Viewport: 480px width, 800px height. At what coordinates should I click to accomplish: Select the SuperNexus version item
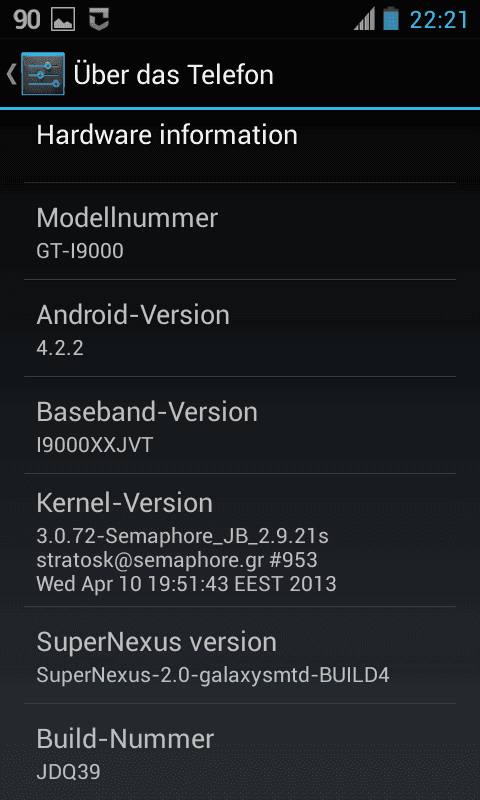(x=240, y=655)
